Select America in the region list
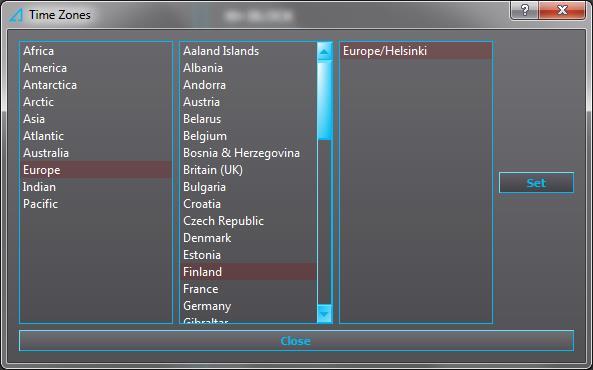This screenshot has height=370, width=593. click(x=96, y=68)
